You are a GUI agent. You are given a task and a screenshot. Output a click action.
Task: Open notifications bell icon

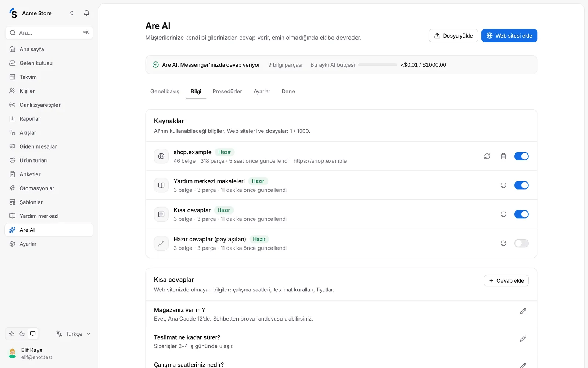[86, 13]
